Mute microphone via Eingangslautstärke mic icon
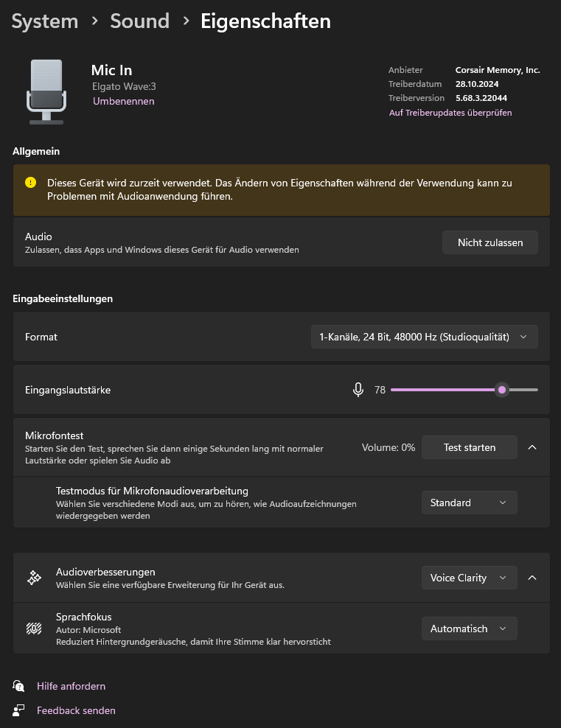 pos(358,390)
